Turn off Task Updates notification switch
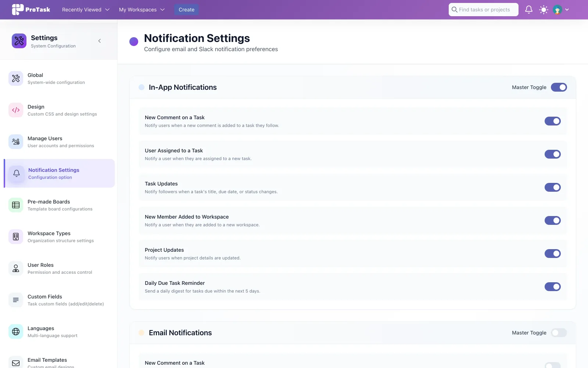The height and width of the screenshot is (368, 588). point(552,187)
